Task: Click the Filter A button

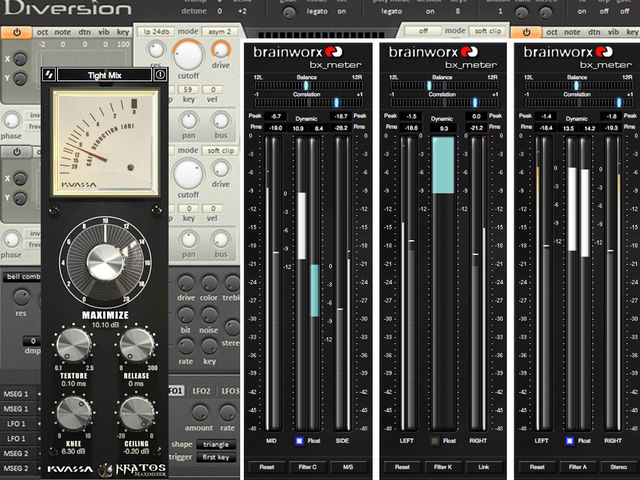Action: (x=578, y=467)
